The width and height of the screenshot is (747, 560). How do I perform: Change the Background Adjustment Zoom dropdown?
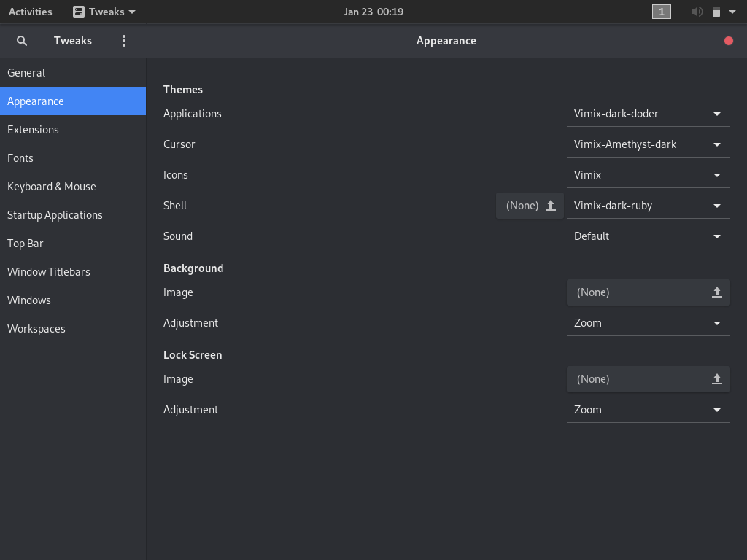point(648,323)
